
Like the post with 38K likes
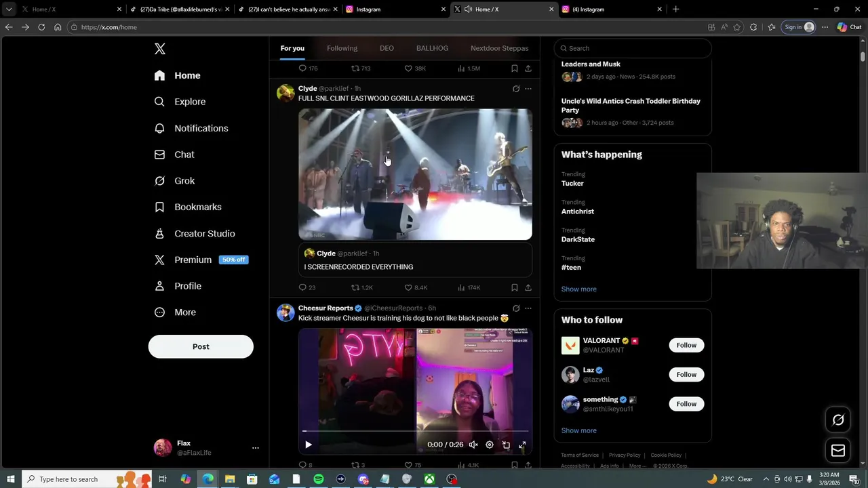[x=415, y=68]
